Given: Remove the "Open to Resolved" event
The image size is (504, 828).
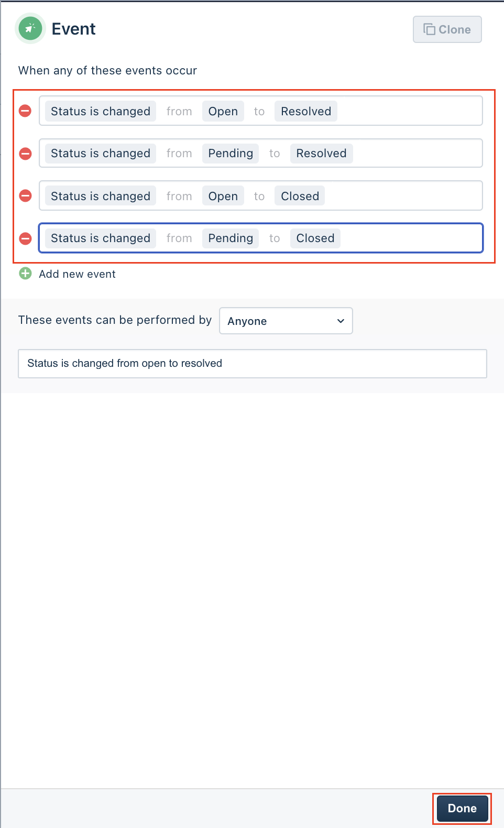Looking at the screenshot, I should coord(25,111).
